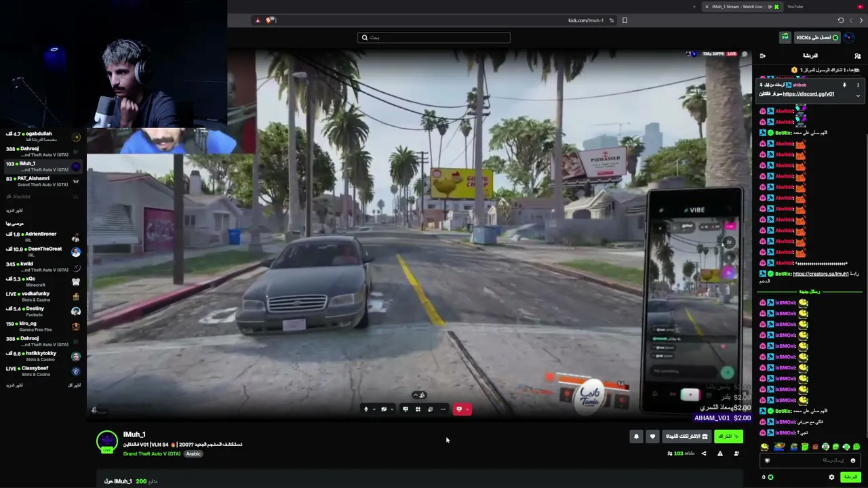The image size is (868, 488).
Task: Reload the page with the refresh icon
Action: 841,20
